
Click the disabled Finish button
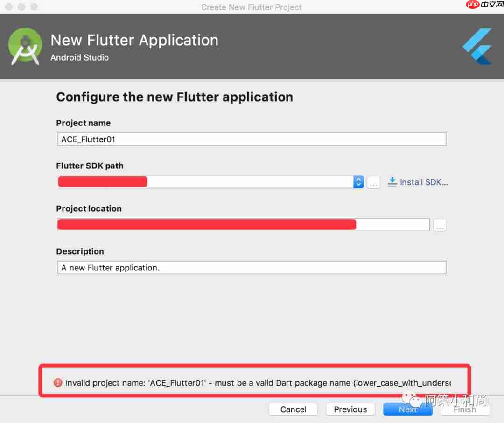tap(465, 409)
